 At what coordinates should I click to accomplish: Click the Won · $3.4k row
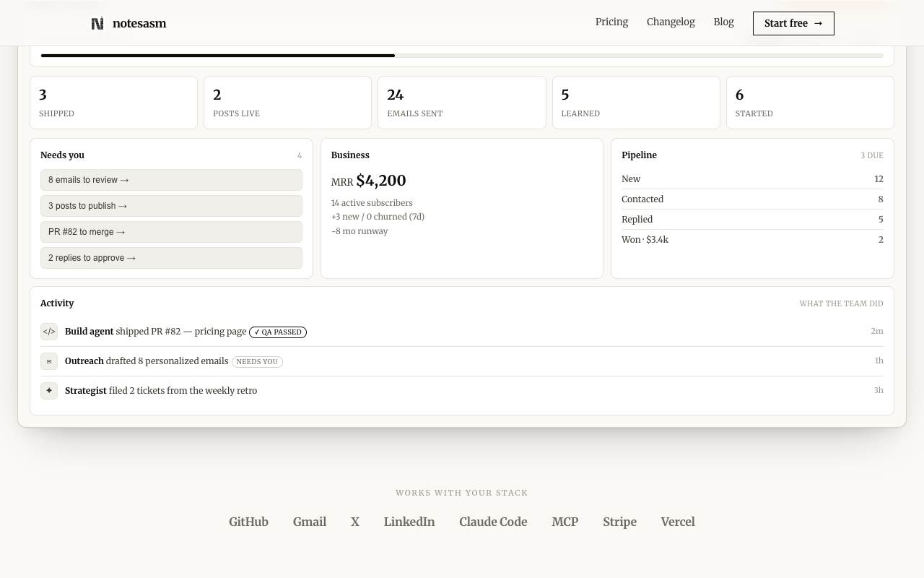click(752, 240)
